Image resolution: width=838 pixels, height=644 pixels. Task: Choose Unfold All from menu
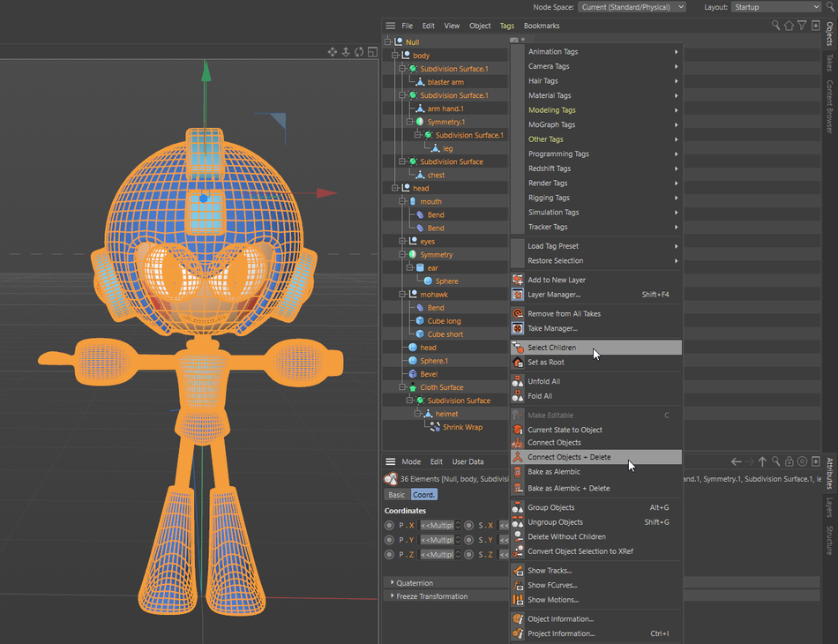click(x=596, y=382)
